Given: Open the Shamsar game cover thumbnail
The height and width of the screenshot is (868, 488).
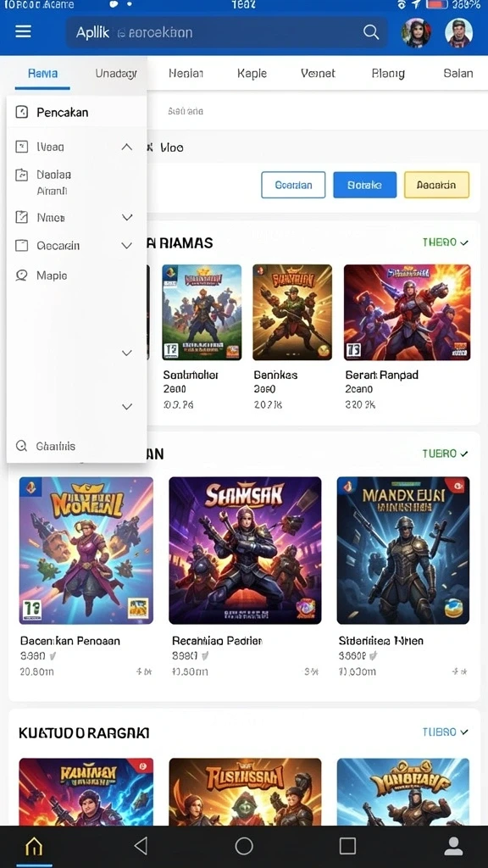Looking at the screenshot, I should pyautogui.click(x=245, y=550).
